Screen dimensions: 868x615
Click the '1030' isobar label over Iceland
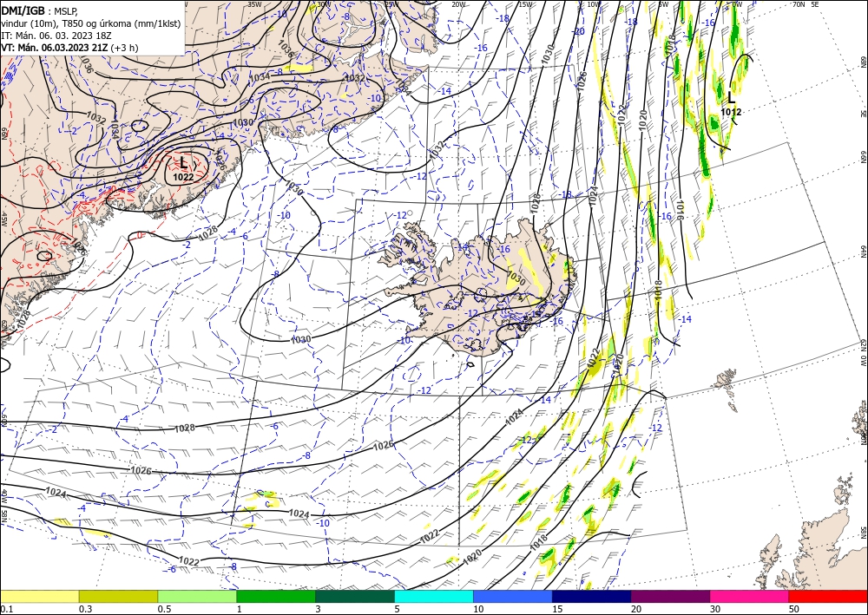pyautogui.click(x=516, y=277)
